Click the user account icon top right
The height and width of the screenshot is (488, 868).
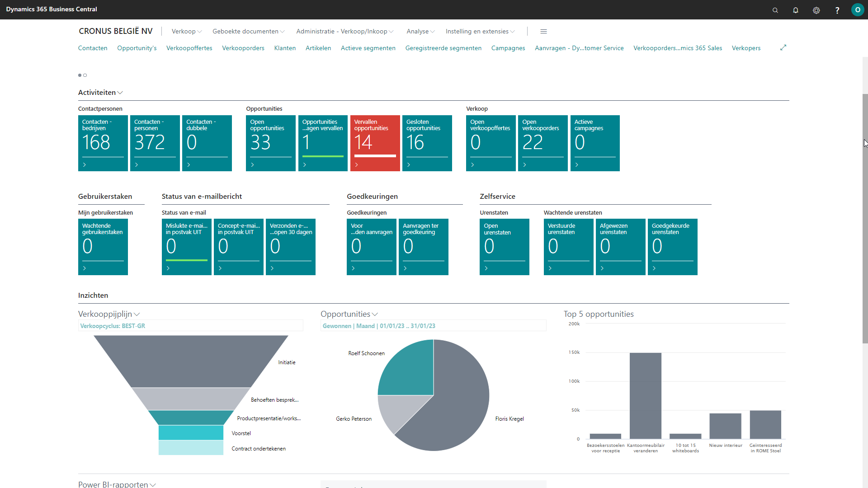[857, 9]
